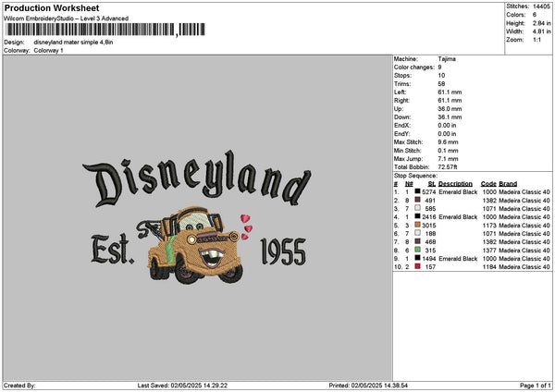Click thread code 1377 in stop row 8
The width and height of the screenshot is (555, 392).
489,251
